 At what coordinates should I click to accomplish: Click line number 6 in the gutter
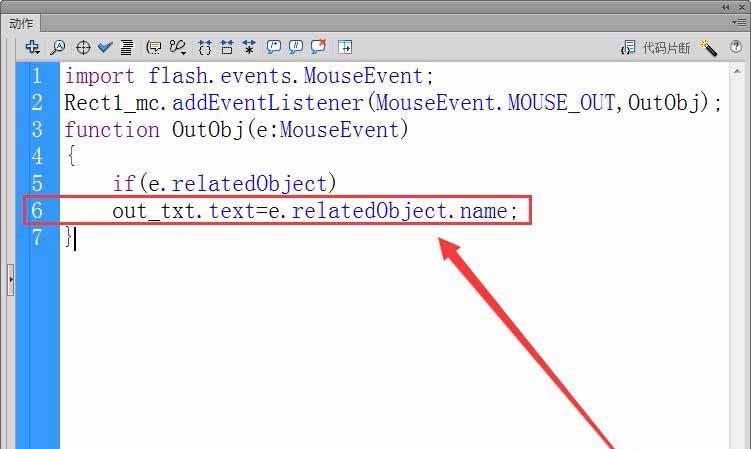pos(37,210)
